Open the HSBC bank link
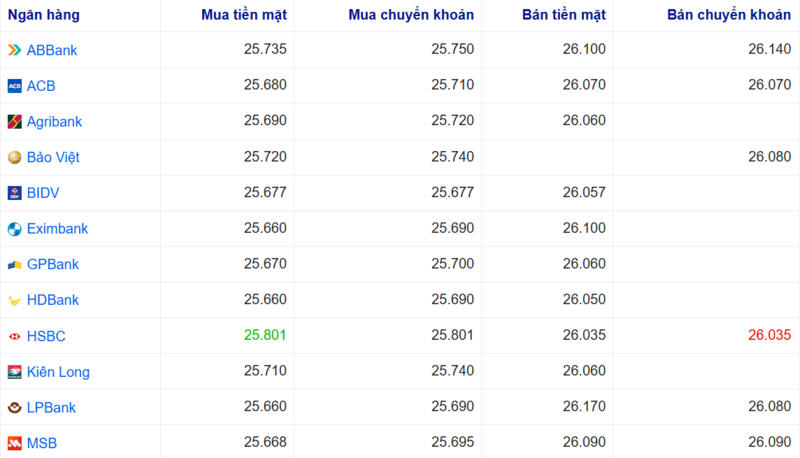800x458 pixels. (46, 336)
